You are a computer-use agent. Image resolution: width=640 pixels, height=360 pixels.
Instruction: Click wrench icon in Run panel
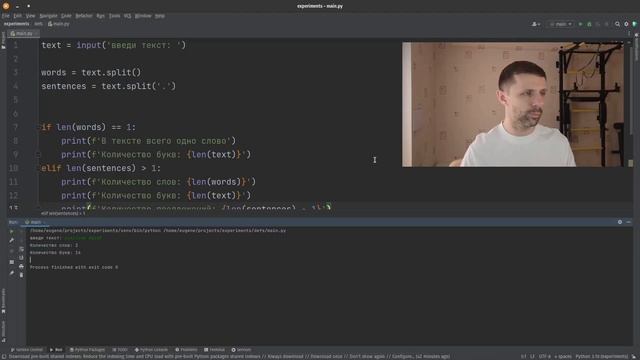click(x=11, y=240)
